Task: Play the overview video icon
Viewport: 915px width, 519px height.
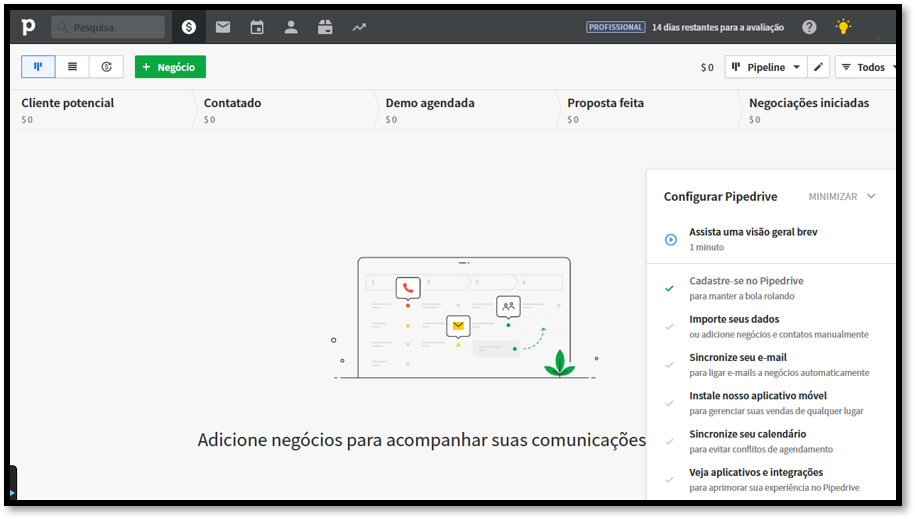Action: point(671,239)
